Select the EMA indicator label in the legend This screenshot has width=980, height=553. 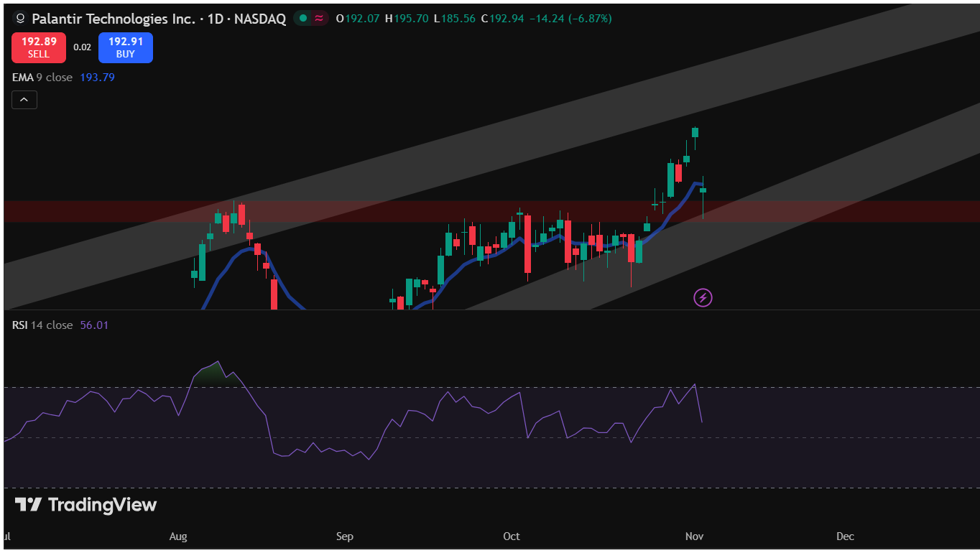point(22,77)
